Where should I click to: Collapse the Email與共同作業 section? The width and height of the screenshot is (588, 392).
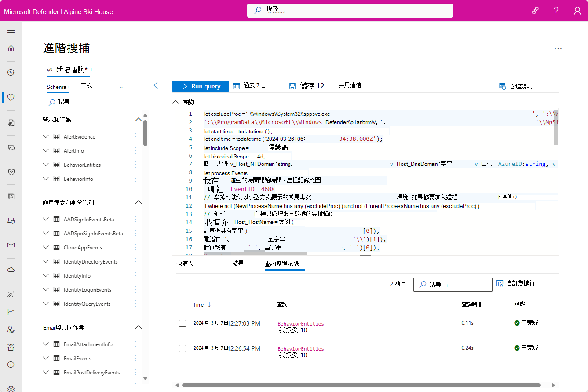click(x=139, y=327)
